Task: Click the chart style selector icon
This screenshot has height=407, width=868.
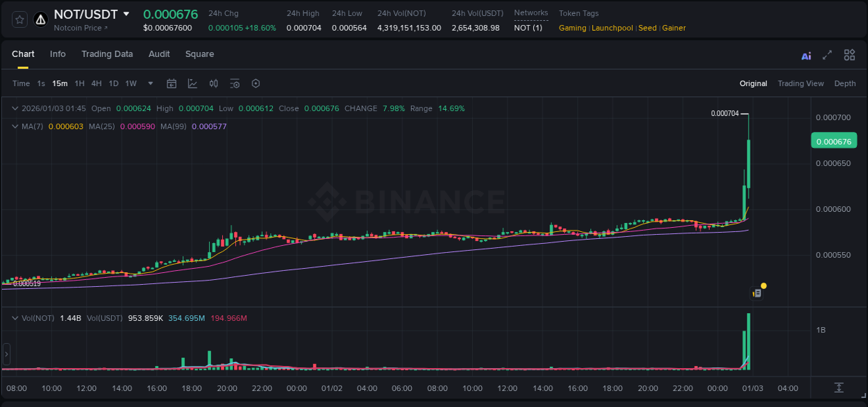Action: pos(192,83)
